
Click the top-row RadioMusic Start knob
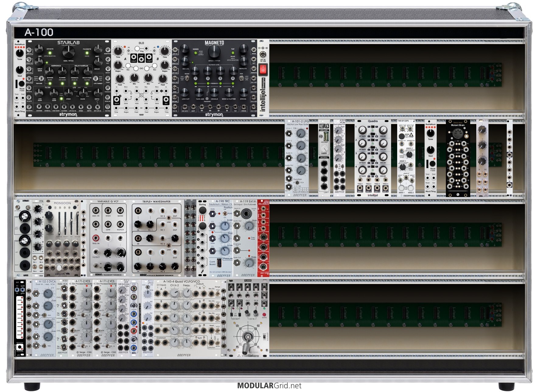pos(19,70)
